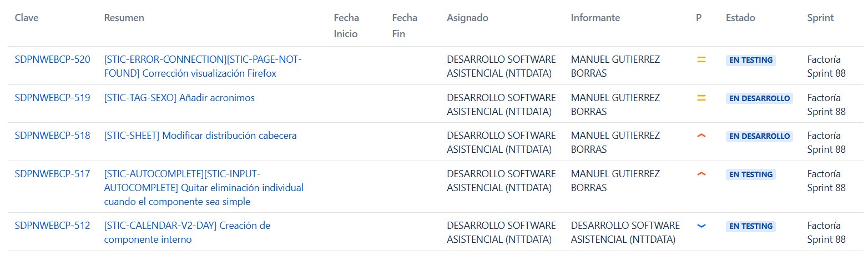This screenshot has width=868, height=255.
Task: Click the EN TESTING status of SDPNWEBCP-520
Action: click(750, 60)
